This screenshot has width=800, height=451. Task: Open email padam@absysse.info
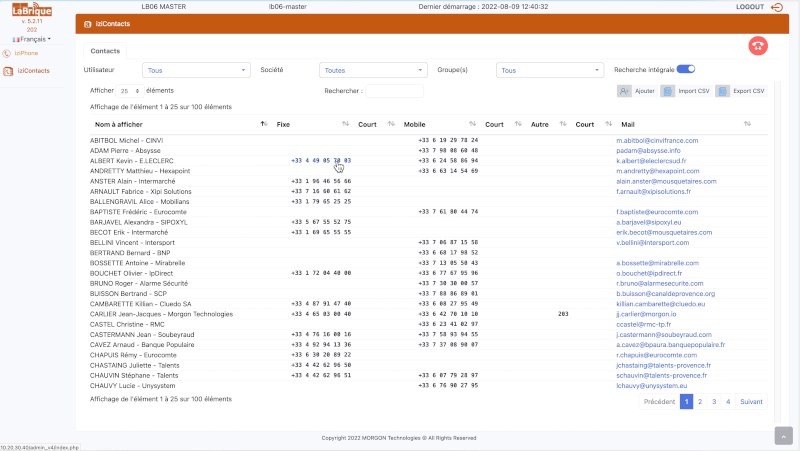click(x=648, y=151)
